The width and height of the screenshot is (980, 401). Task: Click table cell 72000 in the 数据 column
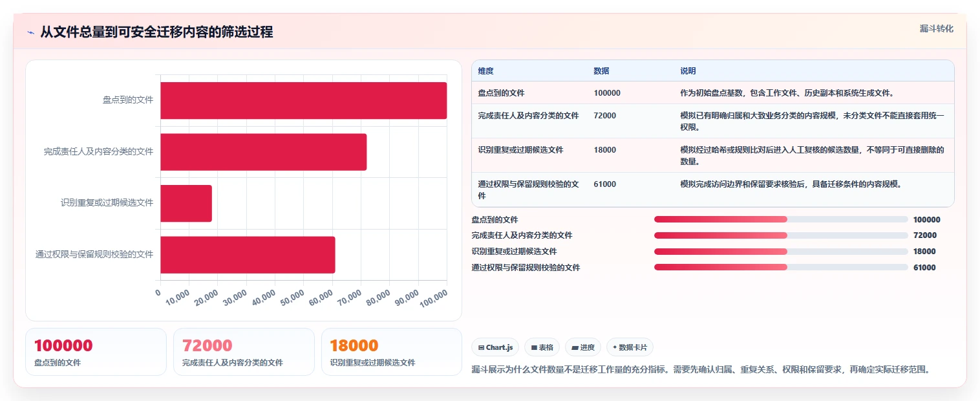coord(605,116)
